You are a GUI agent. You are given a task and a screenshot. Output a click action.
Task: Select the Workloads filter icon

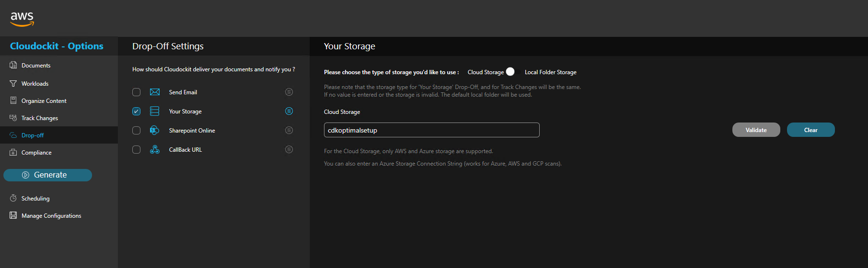pyautogui.click(x=13, y=83)
